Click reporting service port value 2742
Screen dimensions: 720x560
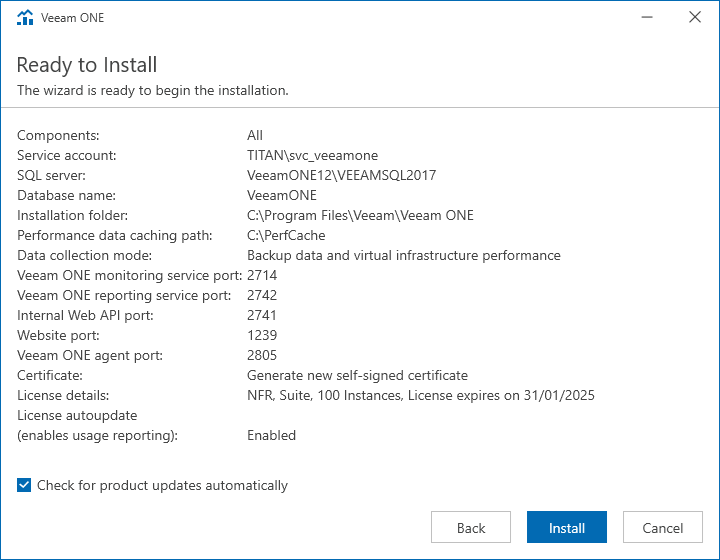pyautogui.click(x=262, y=295)
